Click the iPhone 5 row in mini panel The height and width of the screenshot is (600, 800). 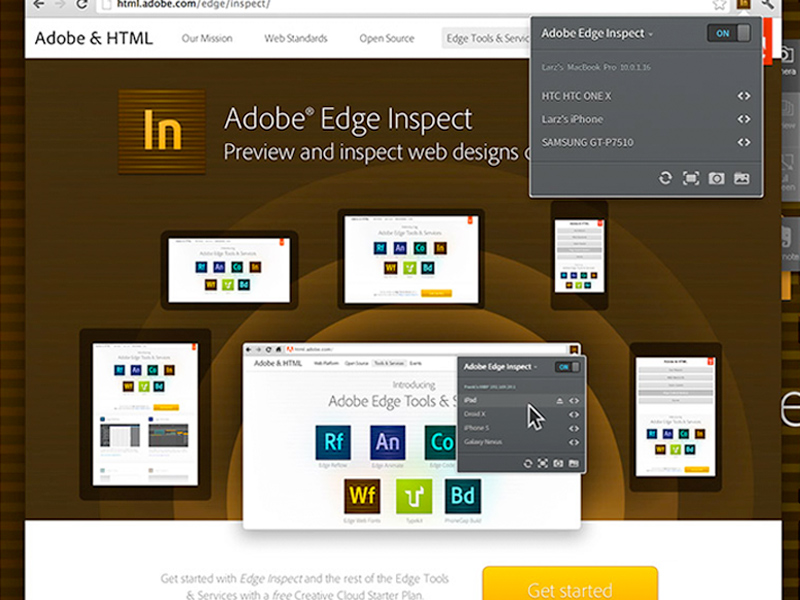coord(521,428)
